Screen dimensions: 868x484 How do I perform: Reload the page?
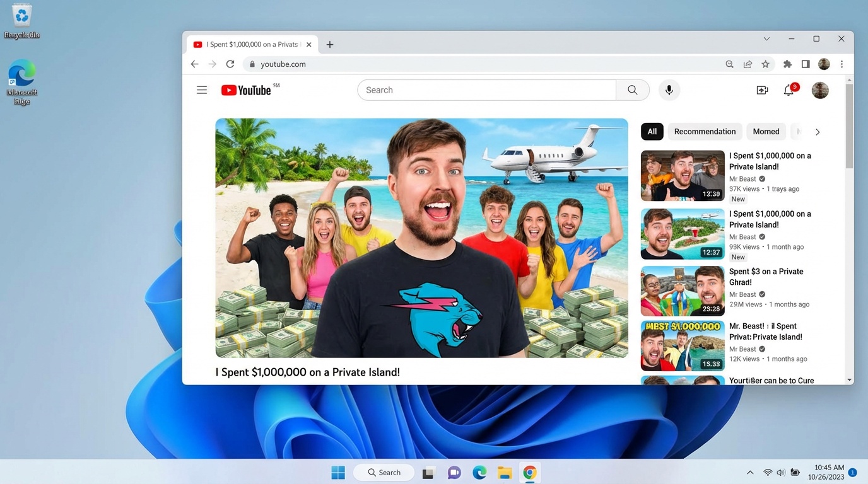pyautogui.click(x=230, y=64)
